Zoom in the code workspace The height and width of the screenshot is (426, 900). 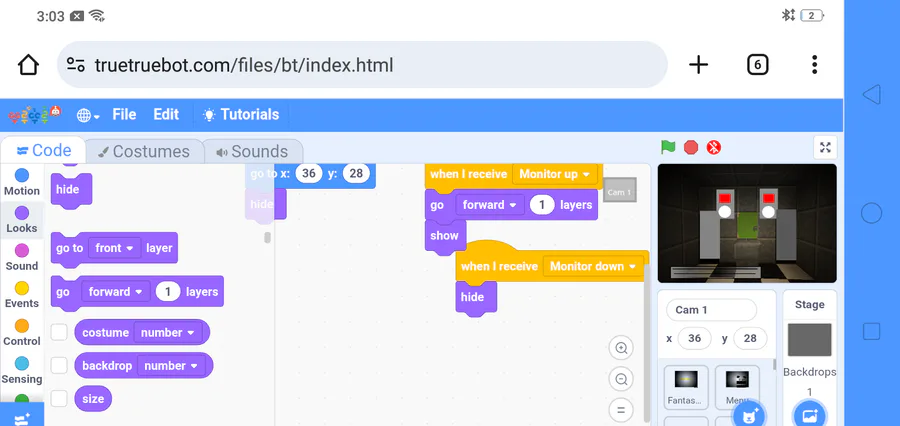(621, 348)
